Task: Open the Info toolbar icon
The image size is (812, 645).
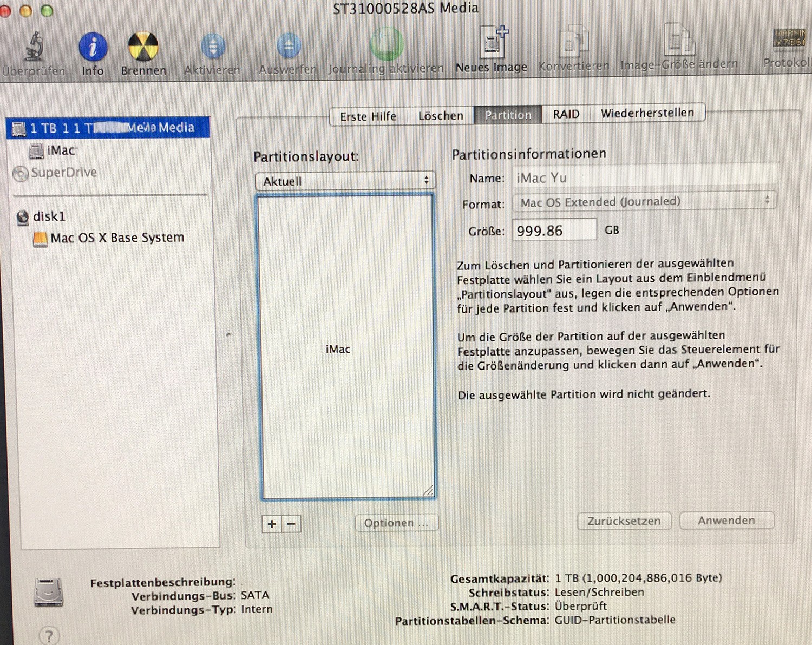Action: [x=93, y=47]
